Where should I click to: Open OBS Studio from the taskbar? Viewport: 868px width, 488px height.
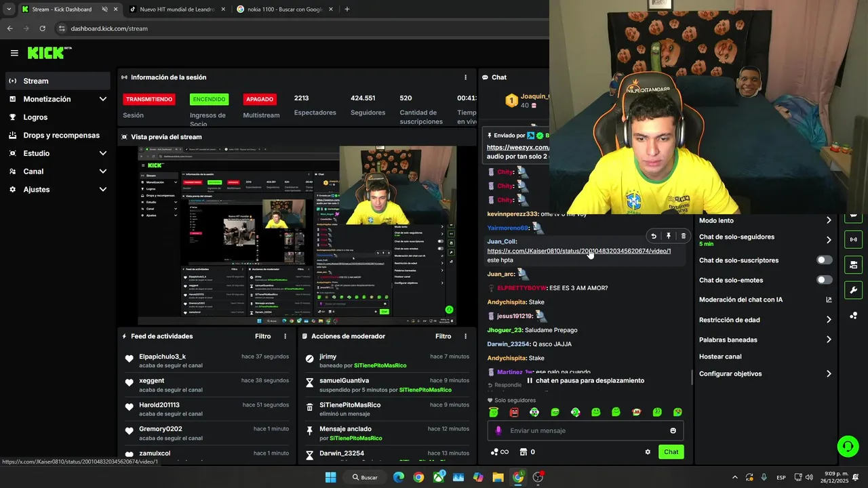point(538,477)
